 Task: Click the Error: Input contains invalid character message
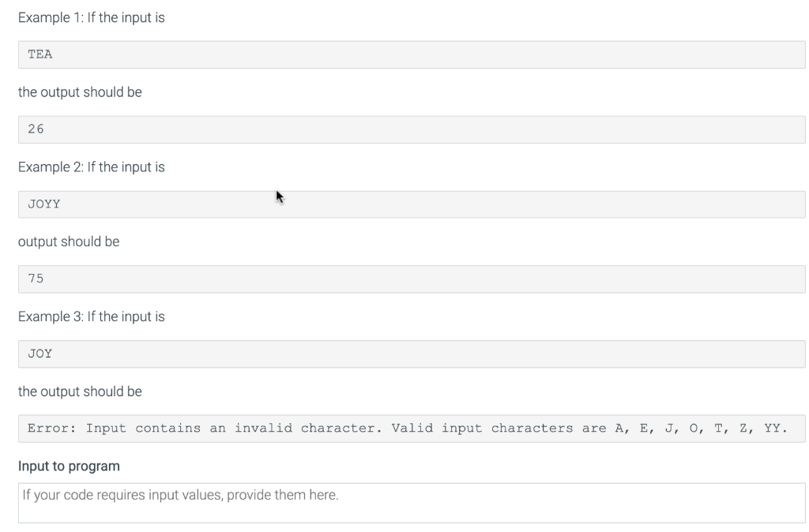408,429
